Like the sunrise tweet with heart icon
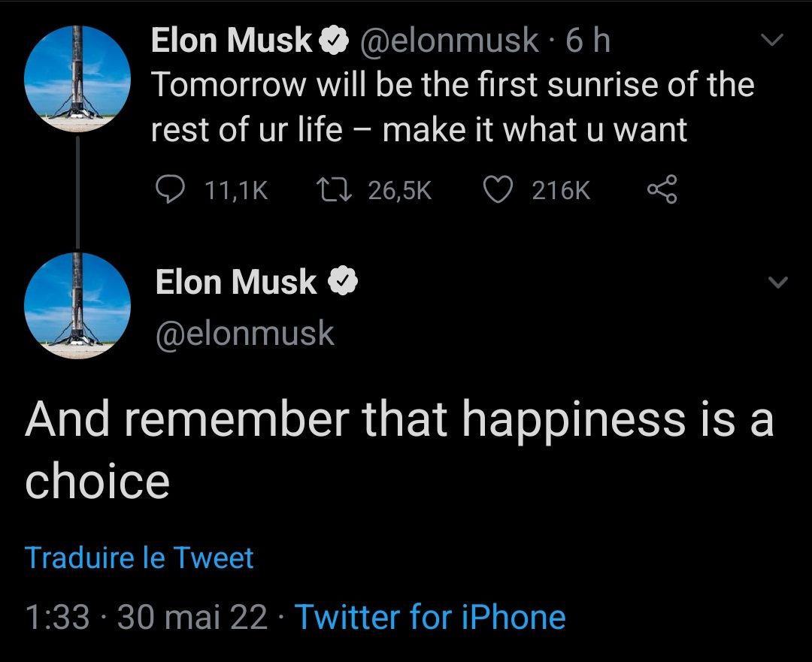812x662 pixels. coord(497,190)
